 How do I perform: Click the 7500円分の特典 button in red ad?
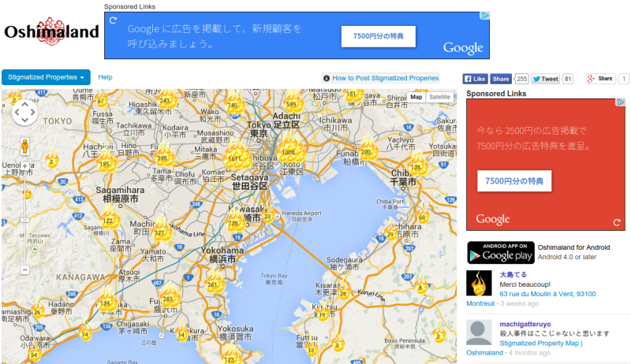click(x=514, y=180)
